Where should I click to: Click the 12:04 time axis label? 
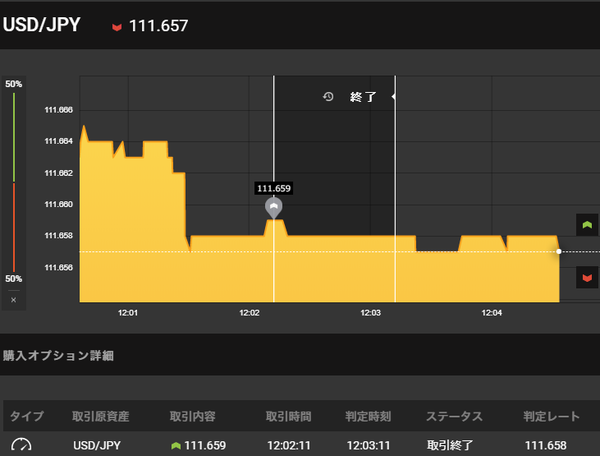[x=492, y=313]
